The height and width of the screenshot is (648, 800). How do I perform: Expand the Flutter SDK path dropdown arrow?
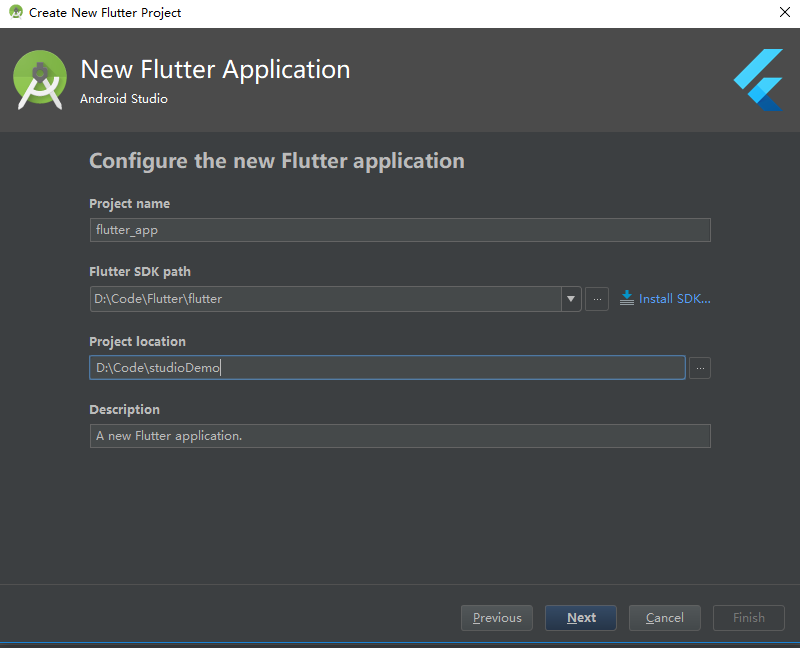click(x=571, y=299)
